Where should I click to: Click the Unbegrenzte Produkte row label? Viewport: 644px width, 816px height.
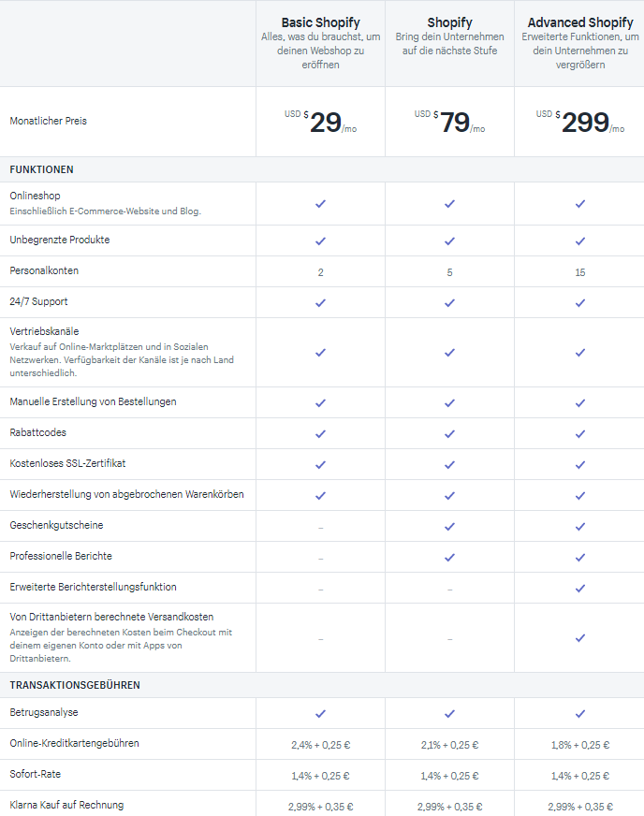[x=60, y=240]
